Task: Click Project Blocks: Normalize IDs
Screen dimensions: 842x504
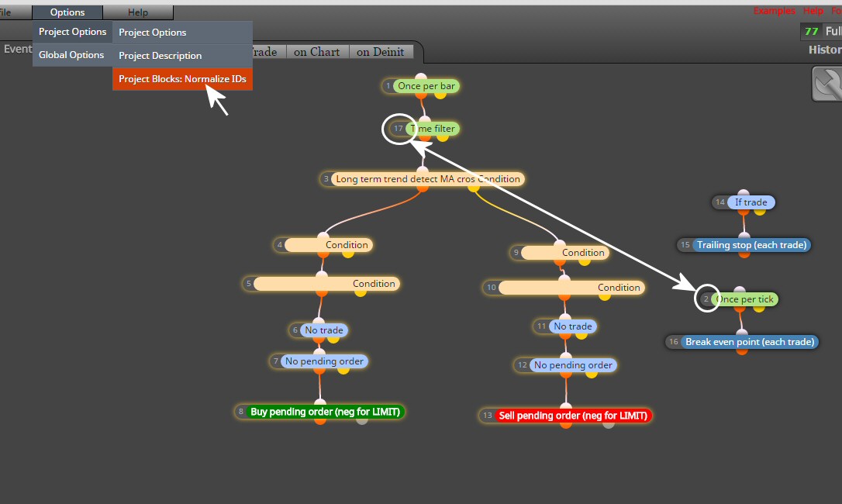Action: (x=182, y=79)
